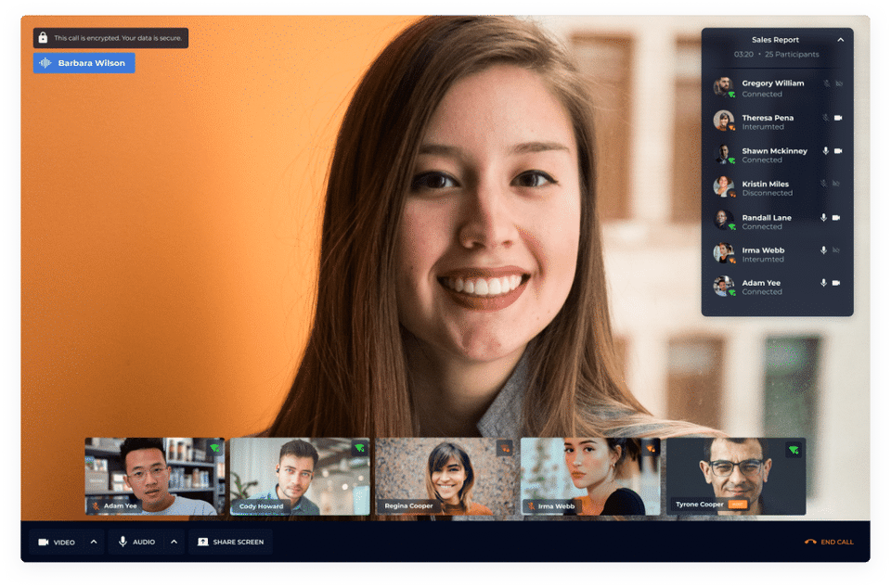
Task: Expand audio options chevron next to AUDIO
Action: point(174,542)
